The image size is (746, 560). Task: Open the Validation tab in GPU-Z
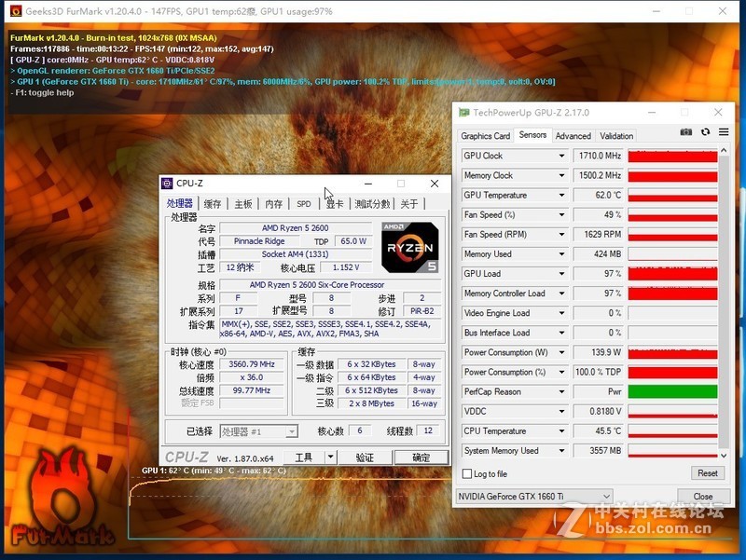pos(616,135)
